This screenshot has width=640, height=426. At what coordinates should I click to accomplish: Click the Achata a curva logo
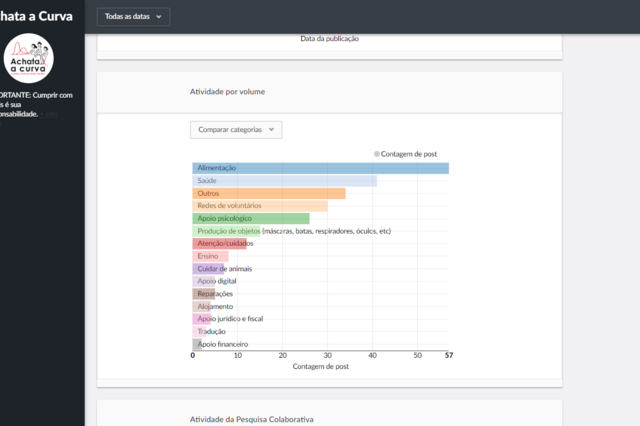click(x=29, y=57)
